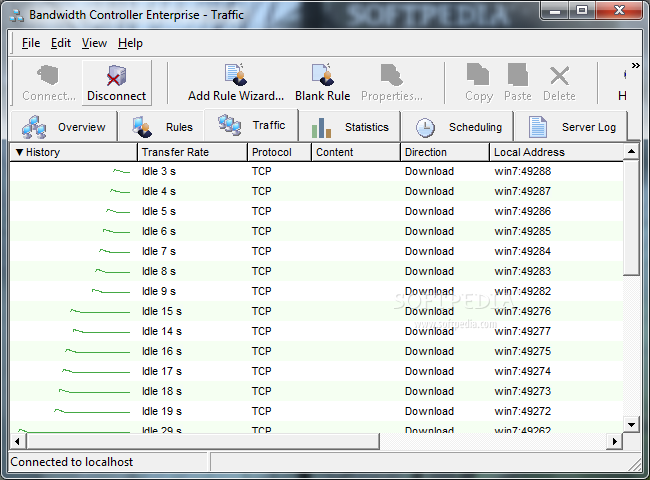
Task: Open the Scheduling tab
Action: [458, 127]
